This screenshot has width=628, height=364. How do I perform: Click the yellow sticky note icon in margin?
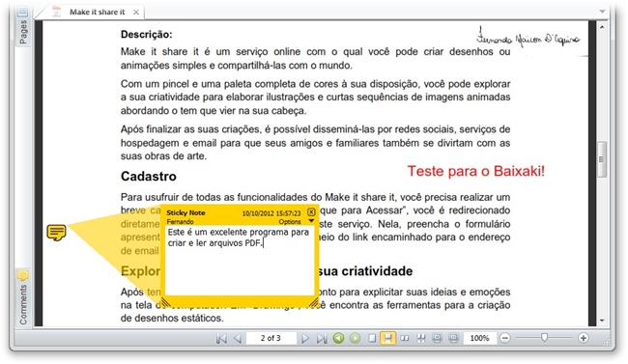tap(56, 233)
